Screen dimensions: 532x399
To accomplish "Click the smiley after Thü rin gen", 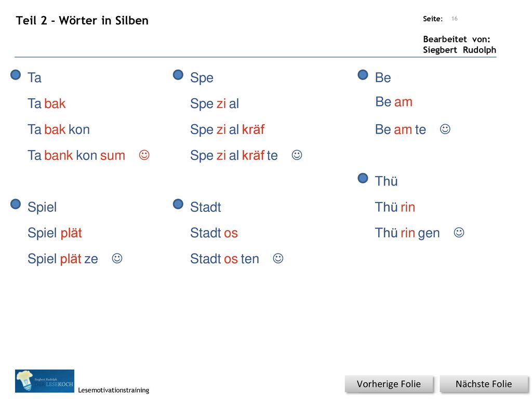I will coord(459,232).
